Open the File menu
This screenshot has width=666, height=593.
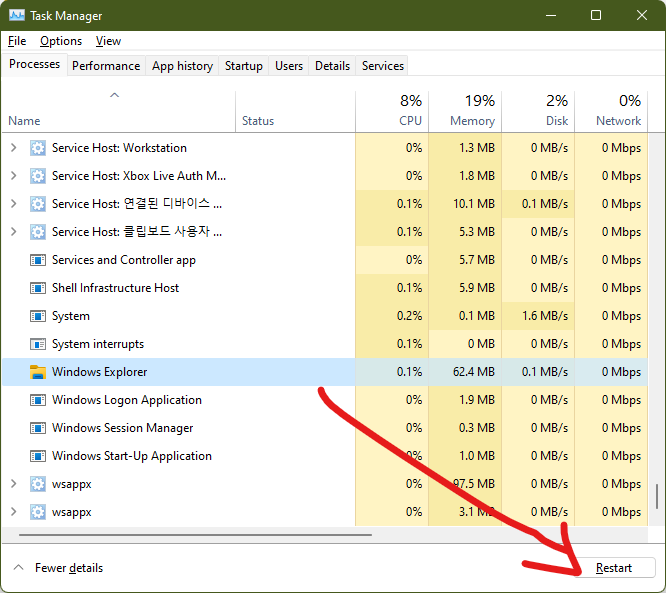pos(17,41)
